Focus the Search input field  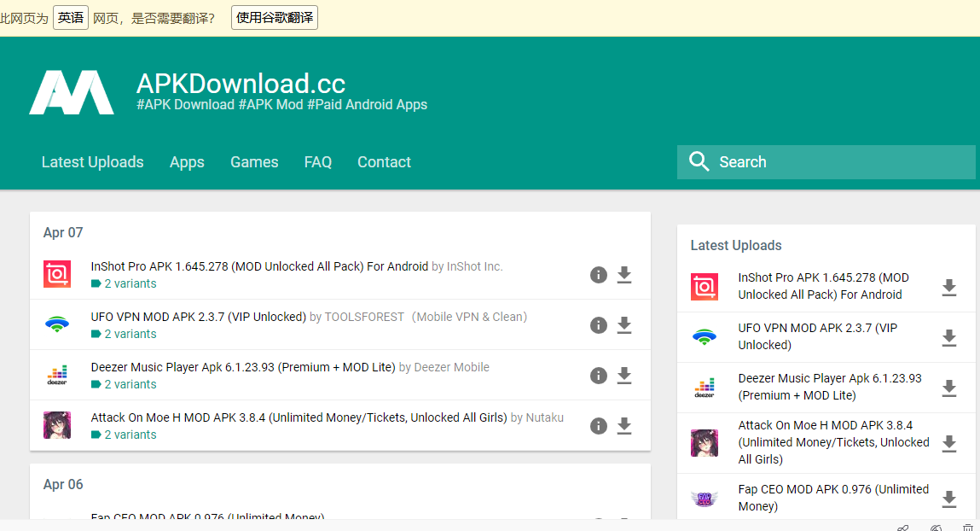tap(826, 162)
